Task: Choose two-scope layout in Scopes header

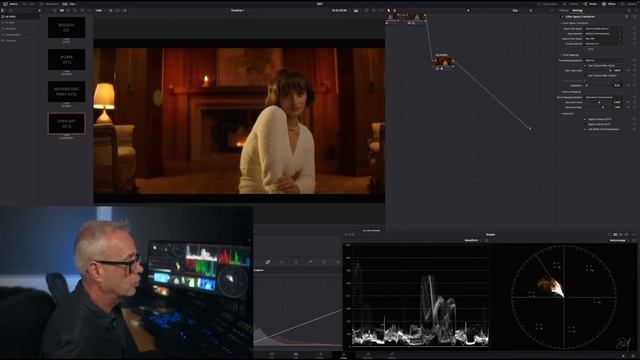Action: [x=615, y=235]
